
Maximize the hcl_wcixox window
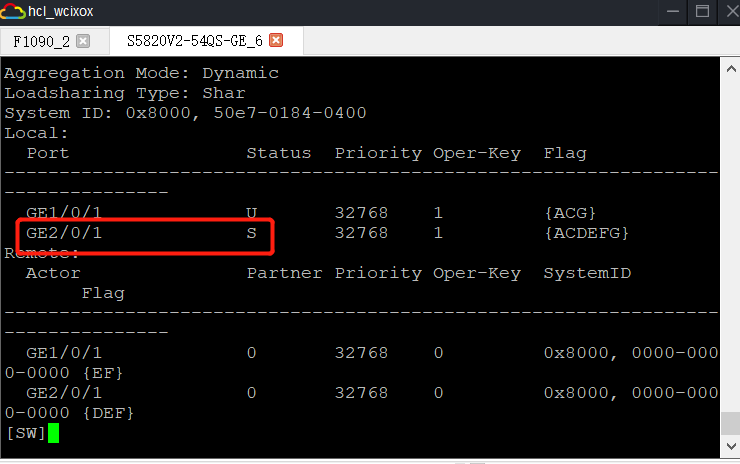tap(702, 11)
